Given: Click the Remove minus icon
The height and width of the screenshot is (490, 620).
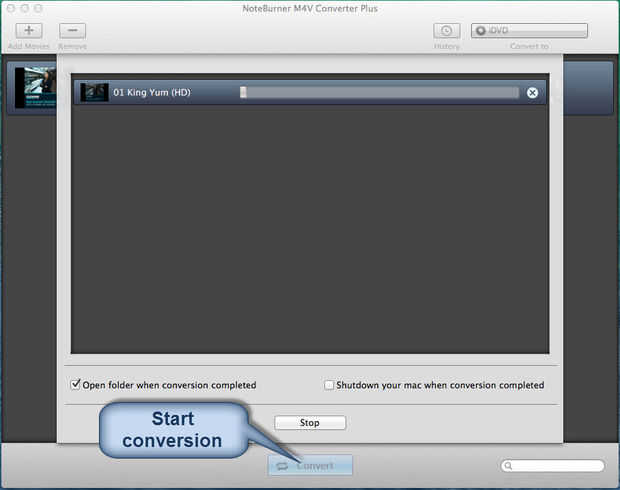Looking at the screenshot, I should [72, 30].
